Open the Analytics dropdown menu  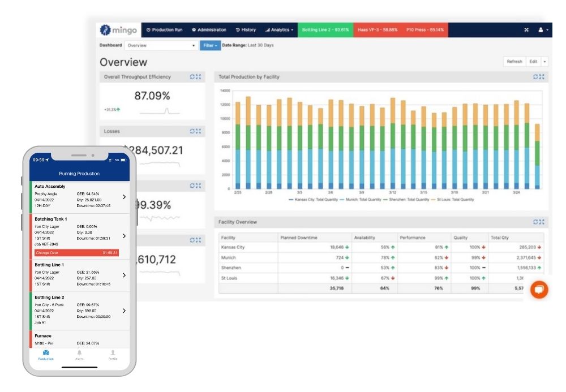[x=279, y=30]
